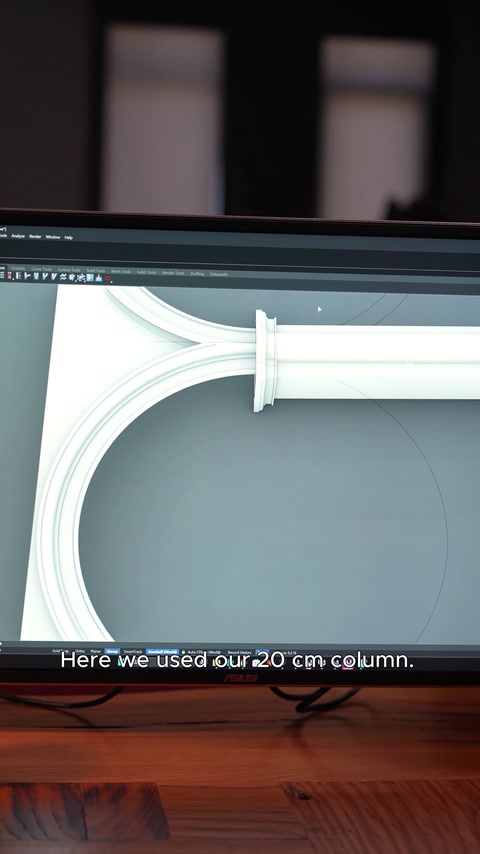Click the wavy double-curve toolbar icon
Image resolution: width=480 pixels, height=854 pixels.
pyautogui.click(x=63, y=277)
